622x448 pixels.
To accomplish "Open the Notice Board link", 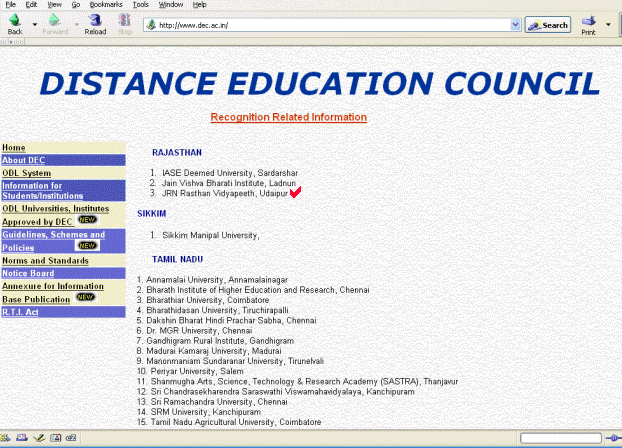I will [28, 273].
